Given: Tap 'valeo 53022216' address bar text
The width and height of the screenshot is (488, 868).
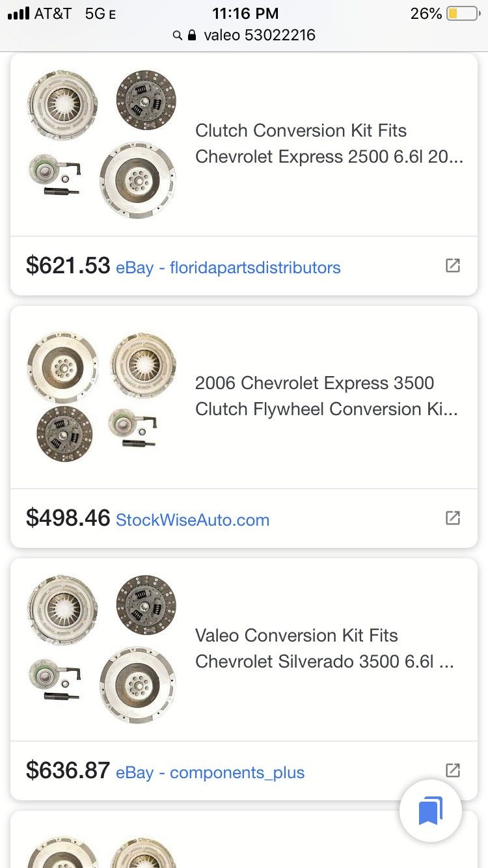Looking at the screenshot, I should [x=259, y=35].
